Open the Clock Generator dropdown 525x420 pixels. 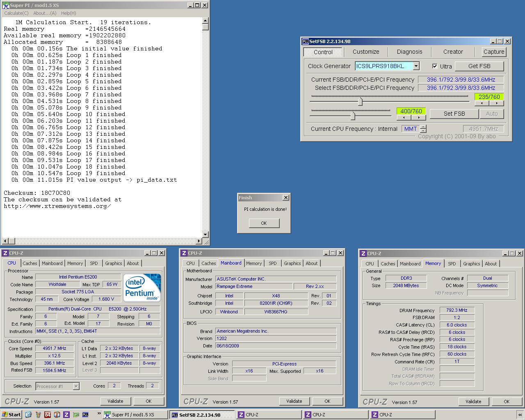tap(416, 66)
